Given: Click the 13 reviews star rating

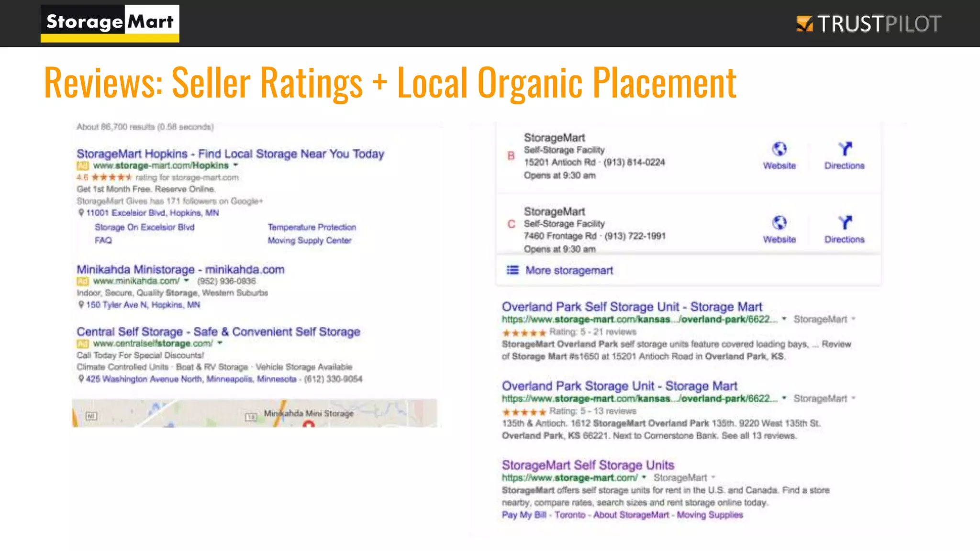Looking at the screenshot, I should [x=524, y=412].
